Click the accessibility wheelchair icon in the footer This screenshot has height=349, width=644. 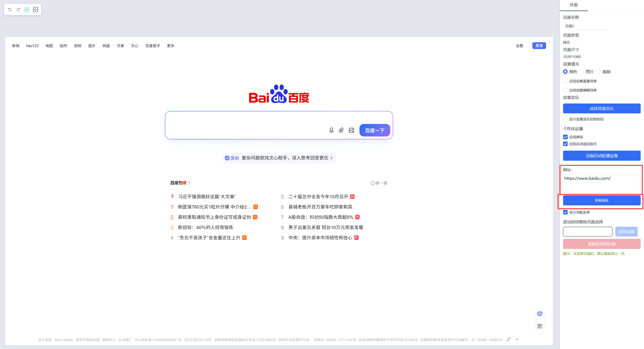[x=509, y=339]
